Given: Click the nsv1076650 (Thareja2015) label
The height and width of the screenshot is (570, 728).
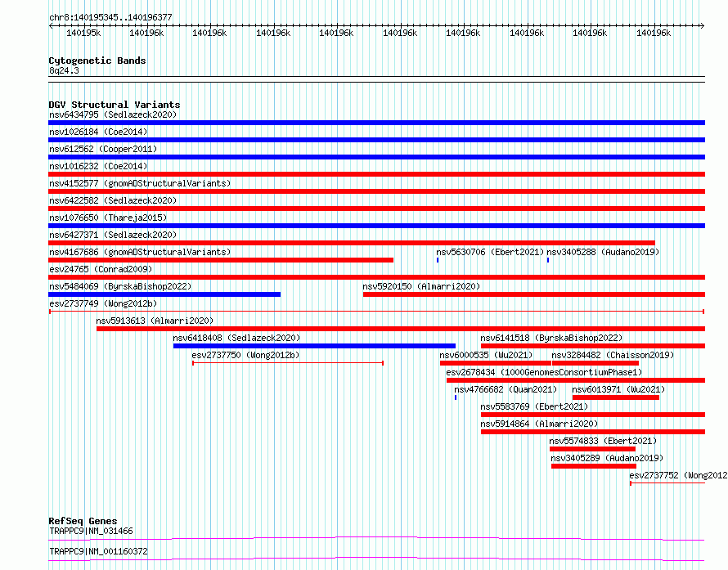Looking at the screenshot, I should pos(108,218).
